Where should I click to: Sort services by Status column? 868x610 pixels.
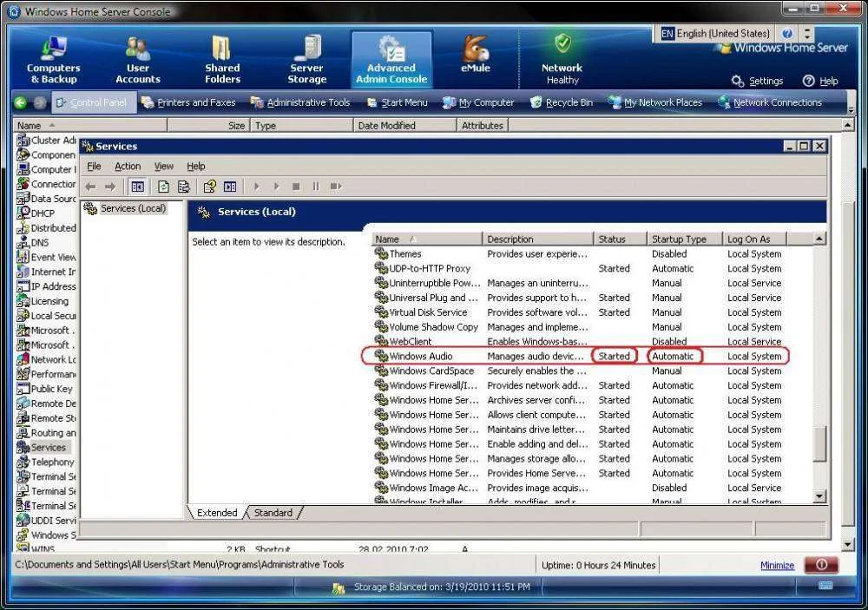pyautogui.click(x=620, y=239)
